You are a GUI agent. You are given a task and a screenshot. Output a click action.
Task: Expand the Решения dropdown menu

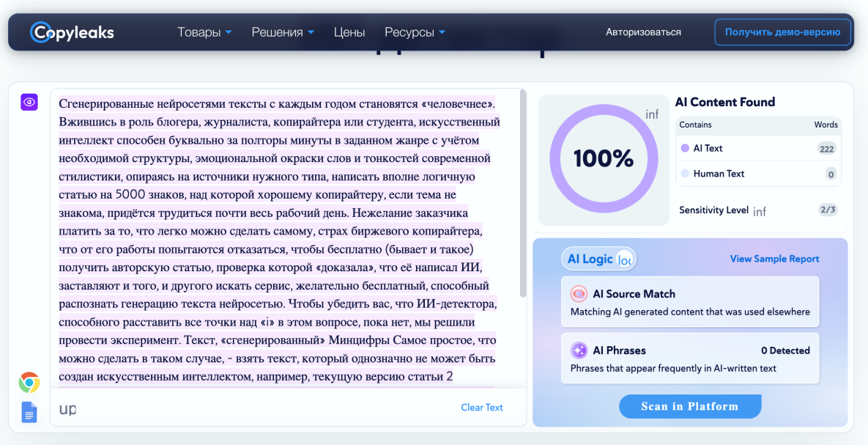click(283, 32)
